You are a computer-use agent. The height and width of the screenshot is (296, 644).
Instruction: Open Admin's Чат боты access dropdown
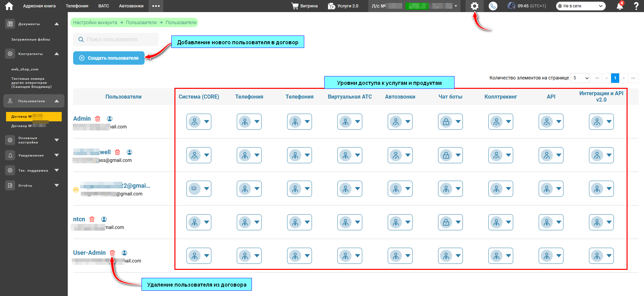click(450, 122)
